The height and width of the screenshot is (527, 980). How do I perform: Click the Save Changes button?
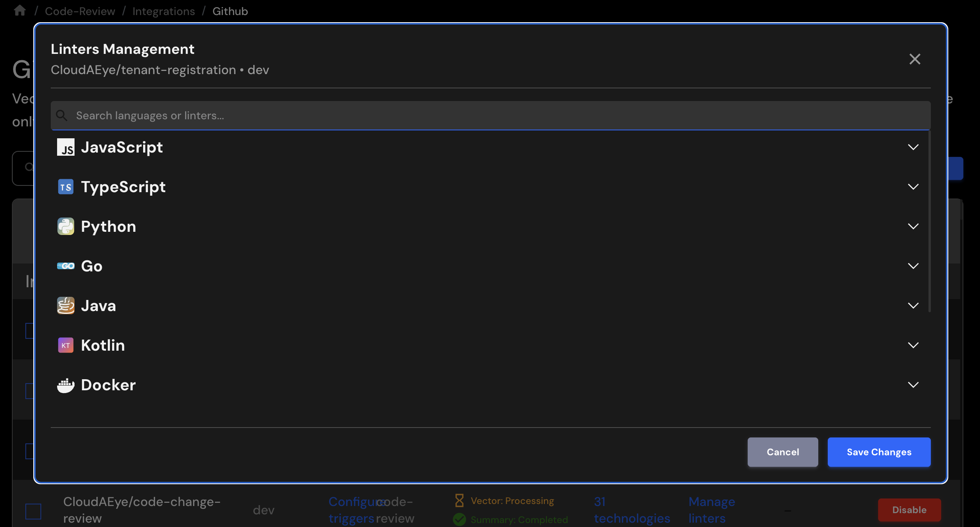[x=879, y=452]
